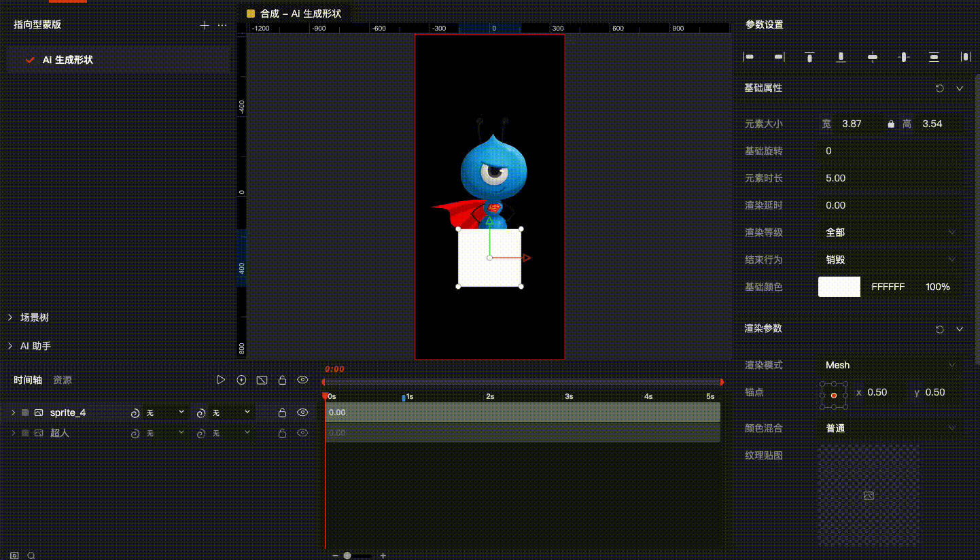Expand the 超人 layer row
The image size is (980, 560).
pos(13,433)
